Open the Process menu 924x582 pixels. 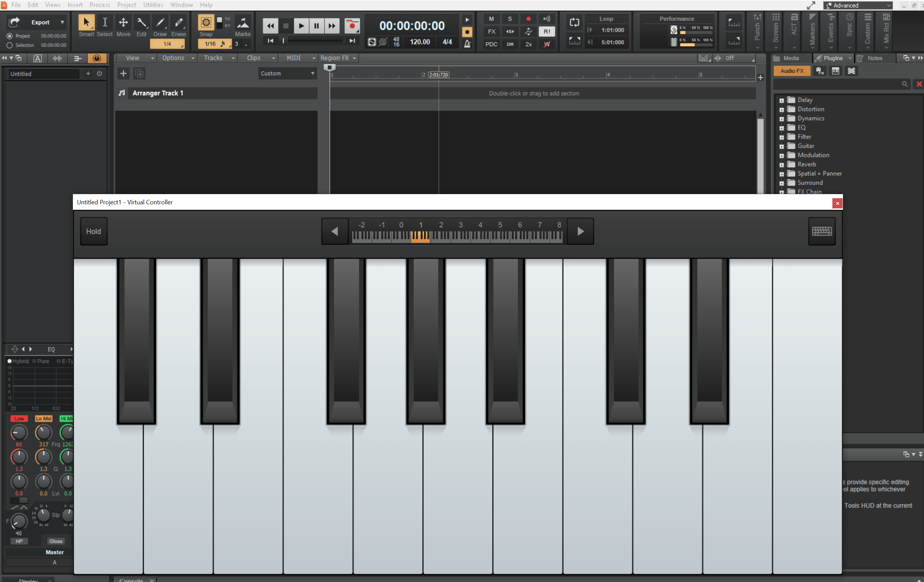pyautogui.click(x=99, y=5)
